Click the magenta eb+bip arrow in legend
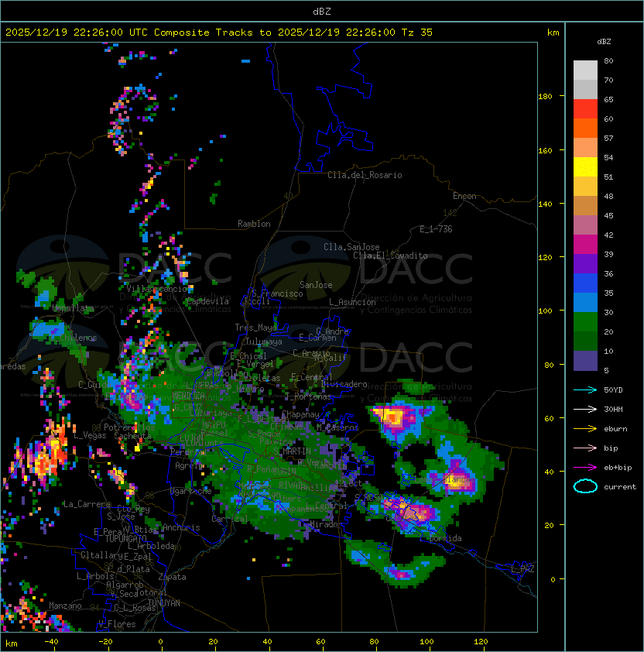 pos(585,468)
